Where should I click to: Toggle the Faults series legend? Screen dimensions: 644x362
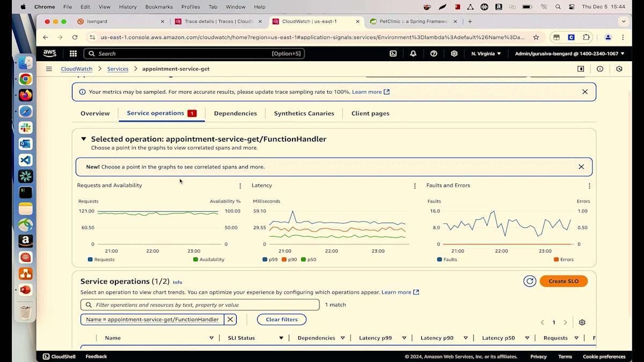pyautogui.click(x=447, y=260)
